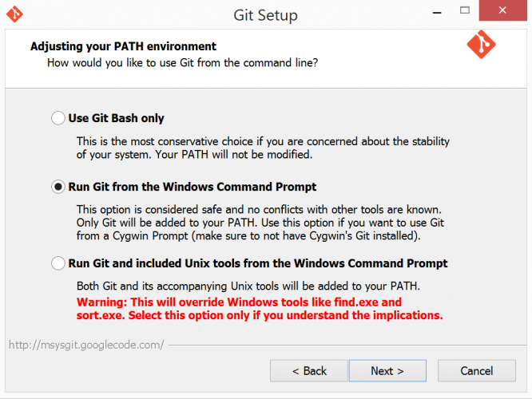
Task: Select Run Git from Windows Command Prompt radio
Action: coord(58,187)
